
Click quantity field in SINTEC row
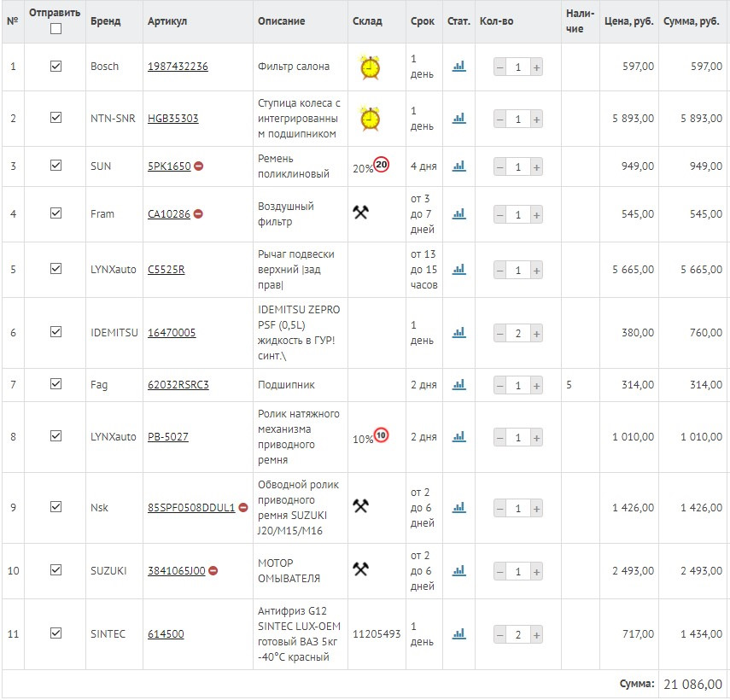(x=518, y=635)
